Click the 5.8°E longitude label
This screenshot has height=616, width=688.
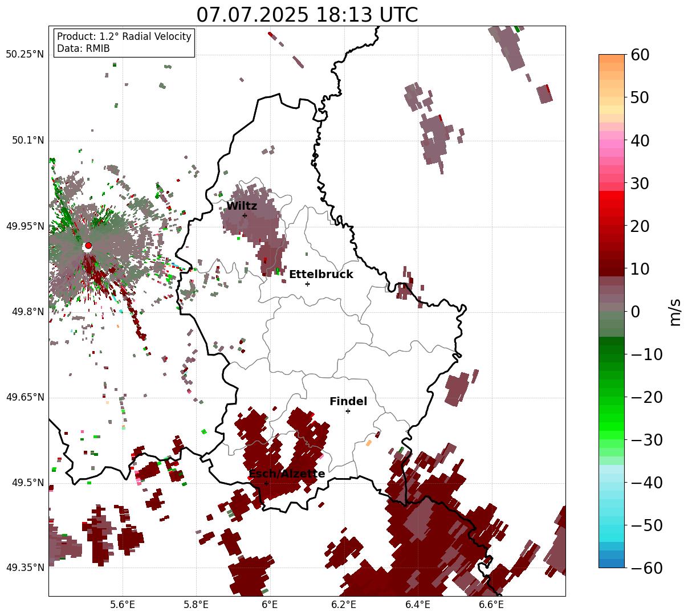coord(196,605)
